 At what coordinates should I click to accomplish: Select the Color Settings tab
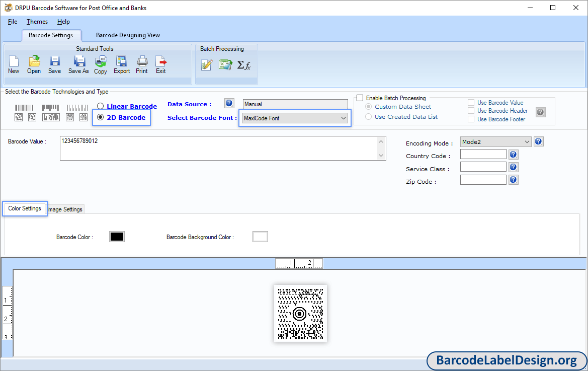click(25, 208)
